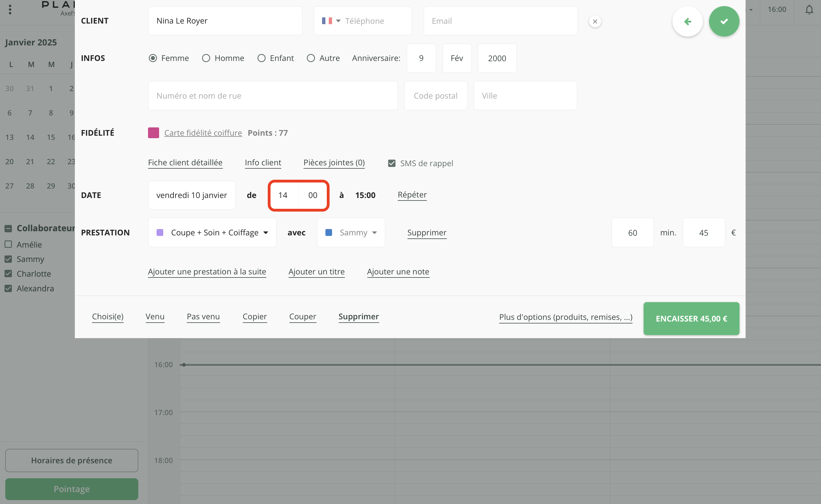Select the Homme radio button
This screenshot has width=821, height=504.
point(206,58)
